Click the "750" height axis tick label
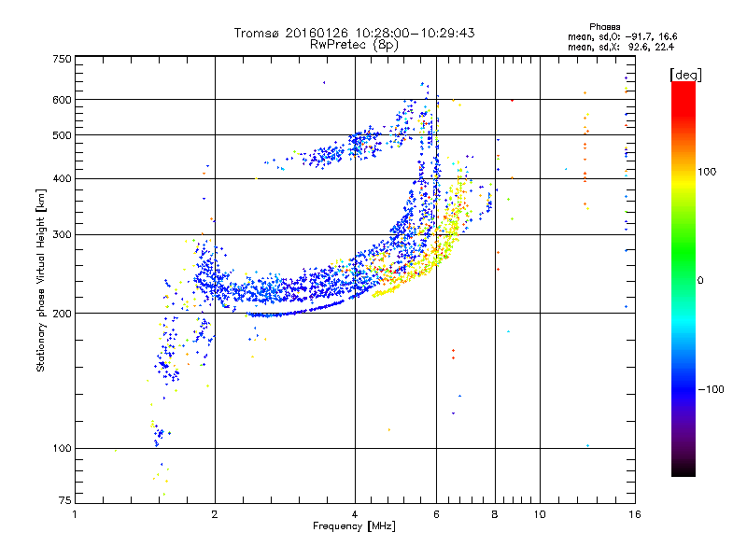The width and height of the screenshot is (747, 560). pyautogui.click(x=63, y=59)
